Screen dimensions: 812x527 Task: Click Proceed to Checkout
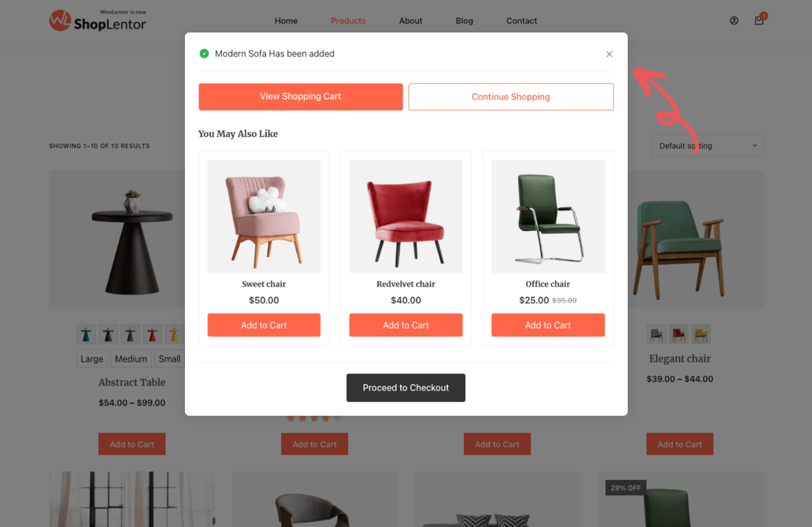coord(405,388)
